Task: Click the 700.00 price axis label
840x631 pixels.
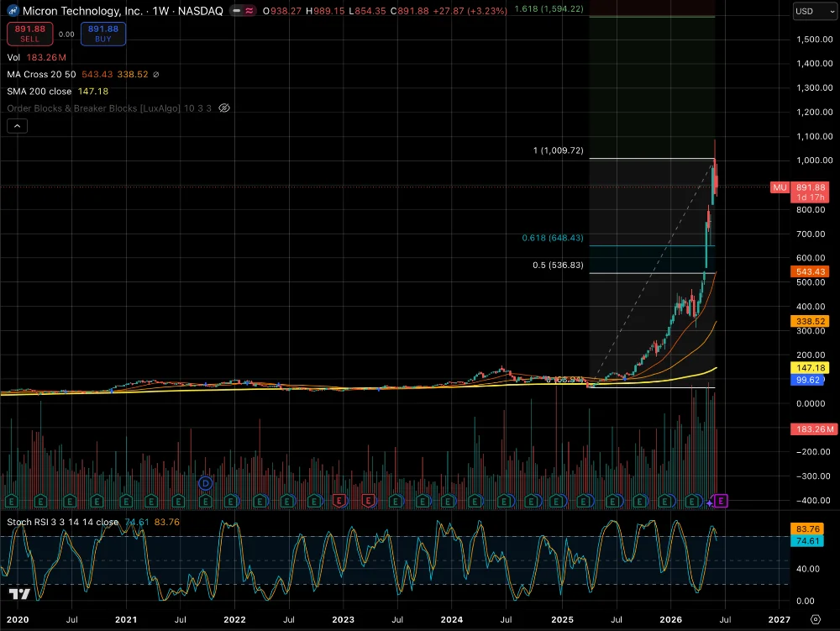Action: tap(811, 234)
